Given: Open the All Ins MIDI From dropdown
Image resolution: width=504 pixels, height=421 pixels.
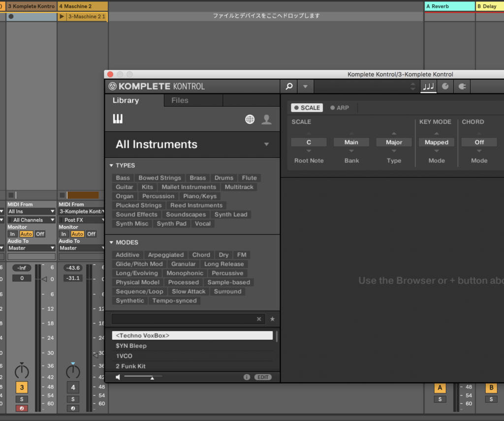Looking at the screenshot, I should 31,211.
